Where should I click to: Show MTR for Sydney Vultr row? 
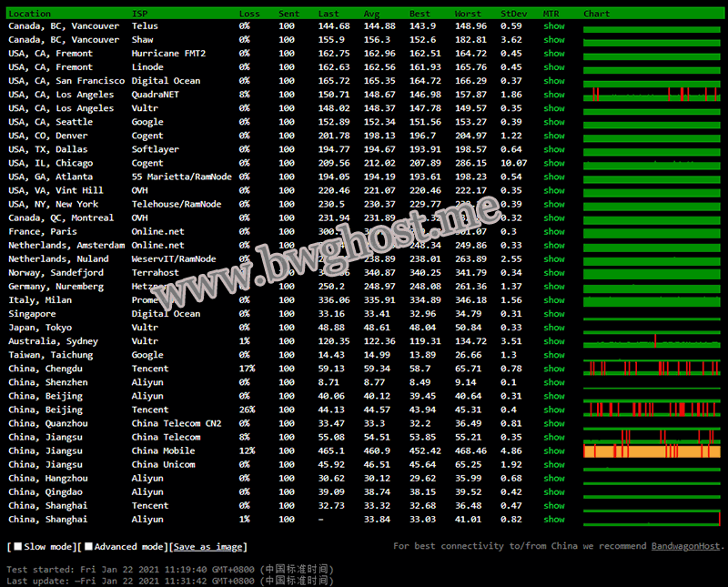(x=554, y=341)
